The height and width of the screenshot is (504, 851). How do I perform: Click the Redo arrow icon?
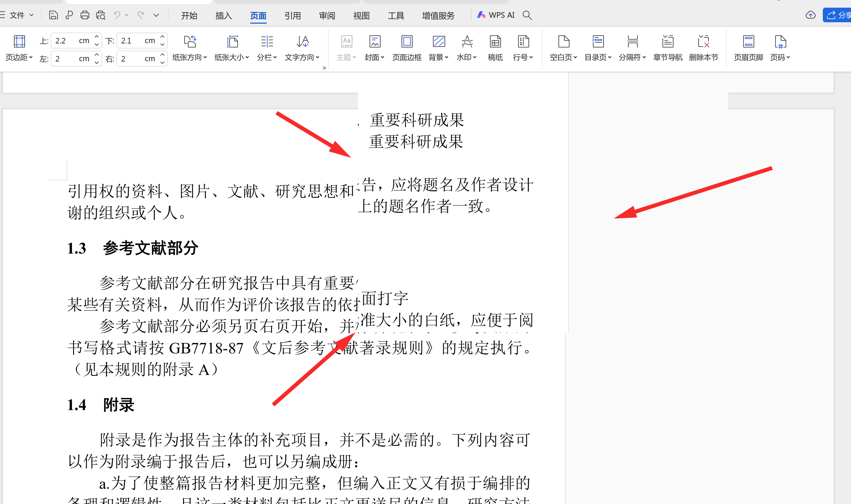(141, 15)
